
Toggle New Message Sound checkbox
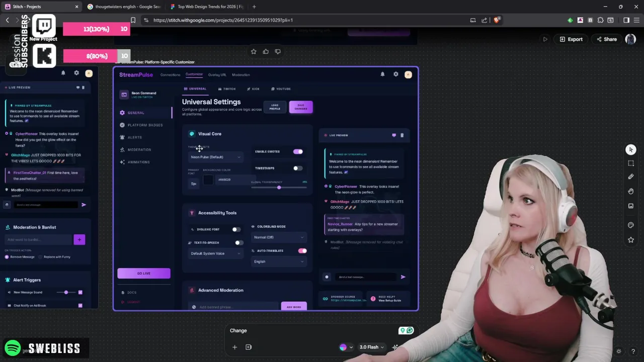tap(80, 292)
